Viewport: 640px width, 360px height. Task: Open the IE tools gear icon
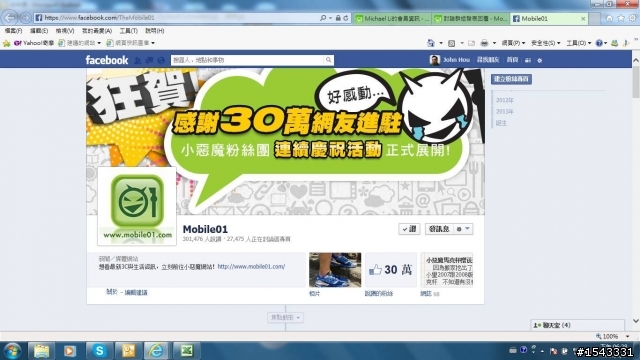pyautogui.click(x=632, y=18)
